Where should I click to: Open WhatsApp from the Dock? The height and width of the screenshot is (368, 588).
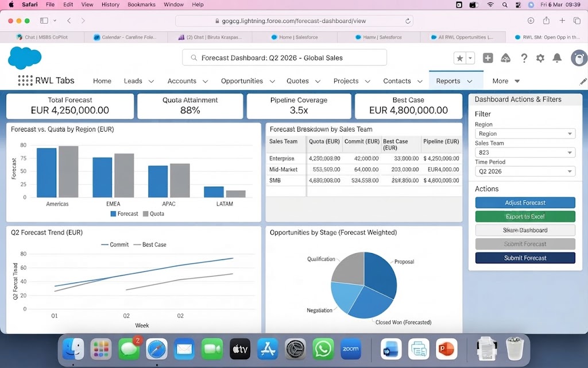tap(323, 349)
